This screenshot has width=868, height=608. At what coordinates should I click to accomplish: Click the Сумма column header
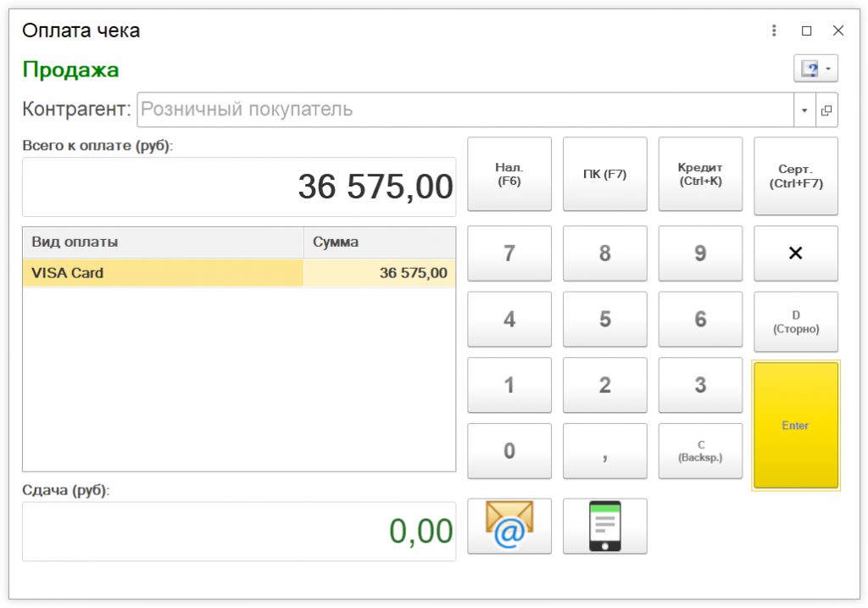coord(379,243)
